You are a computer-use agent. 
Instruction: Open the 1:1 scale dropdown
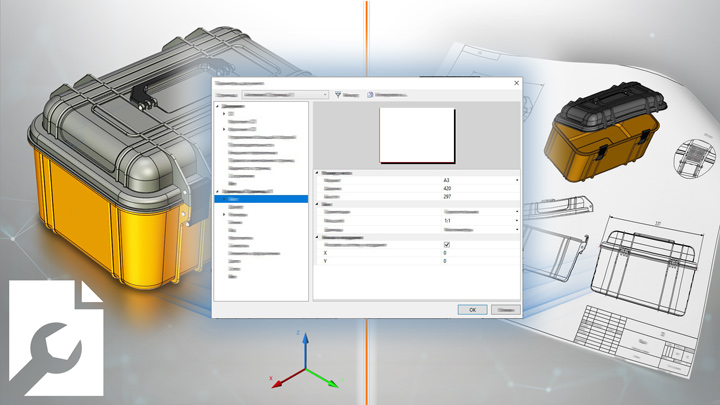click(517, 220)
